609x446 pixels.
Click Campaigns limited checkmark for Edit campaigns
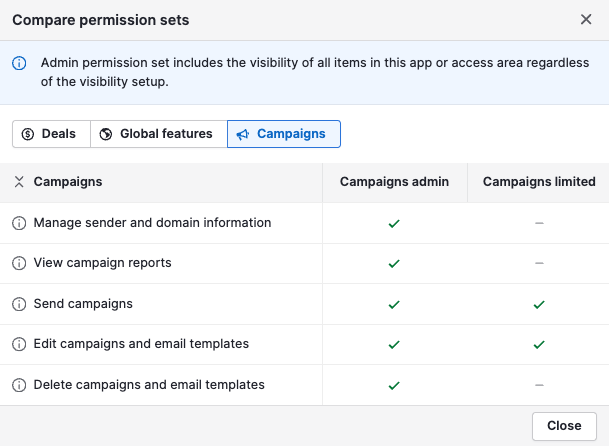tap(539, 344)
